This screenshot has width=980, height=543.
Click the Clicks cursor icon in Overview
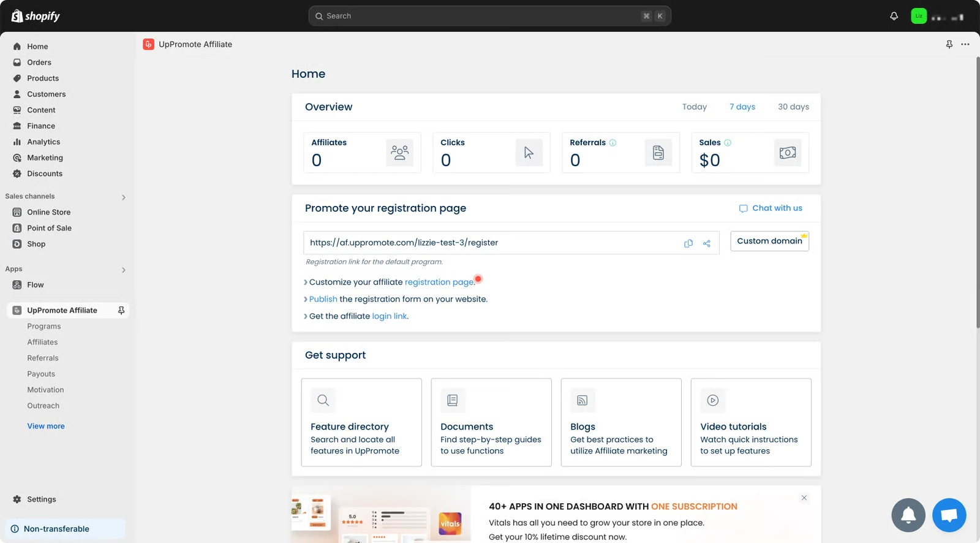point(529,153)
